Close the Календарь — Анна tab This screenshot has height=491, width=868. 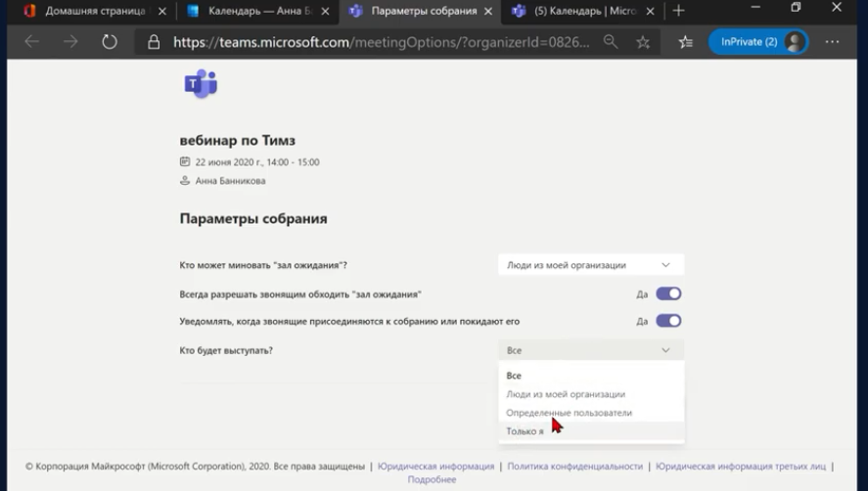point(325,11)
